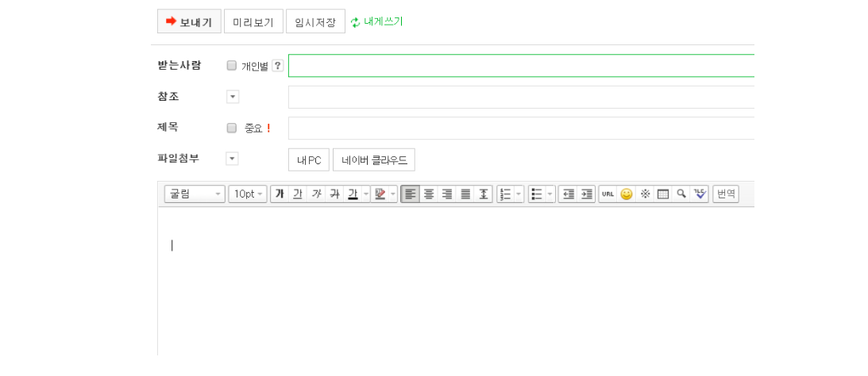Open the numbered list style dropdown
The height and width of the screenshot is (376, 868).
tap(519, 194)
